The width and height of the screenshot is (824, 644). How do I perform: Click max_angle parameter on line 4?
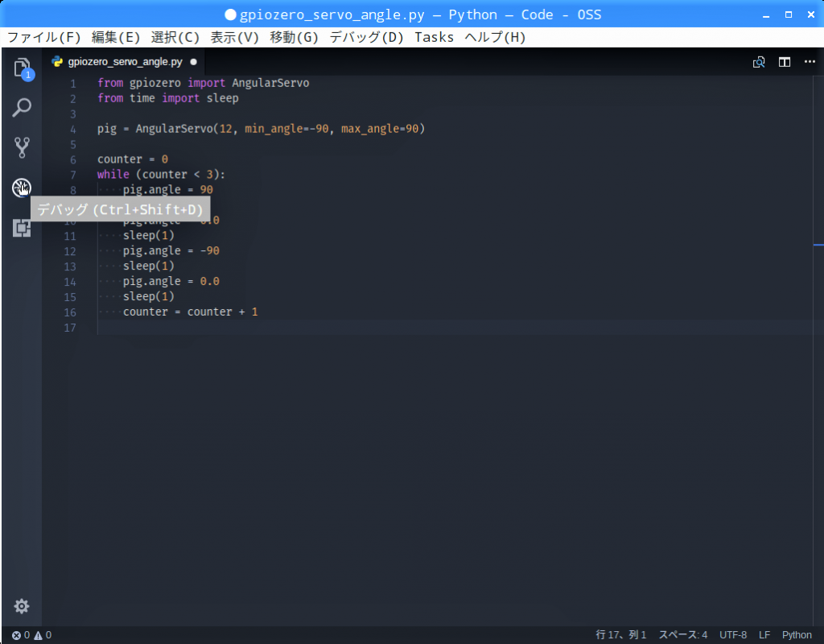(370, 129)
